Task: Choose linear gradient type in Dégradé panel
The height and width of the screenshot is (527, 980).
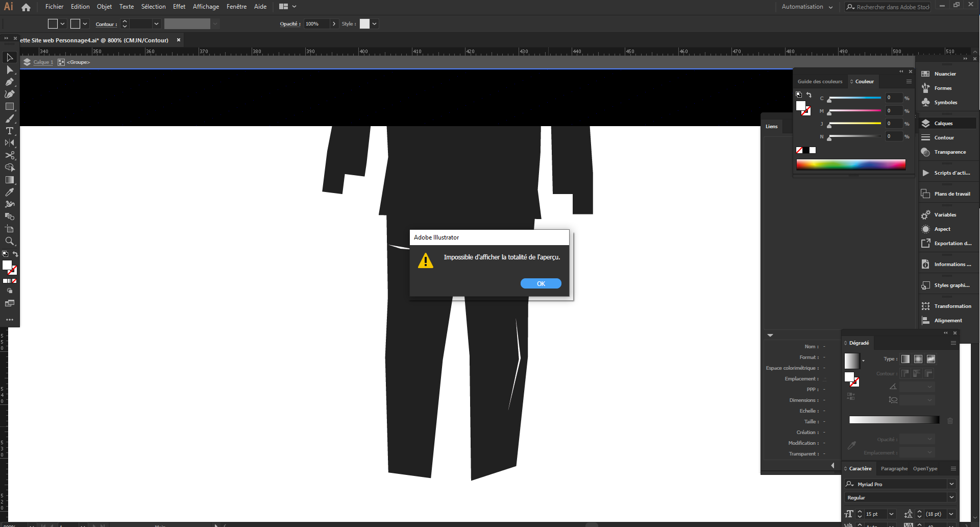Action: tap(905, 359)
